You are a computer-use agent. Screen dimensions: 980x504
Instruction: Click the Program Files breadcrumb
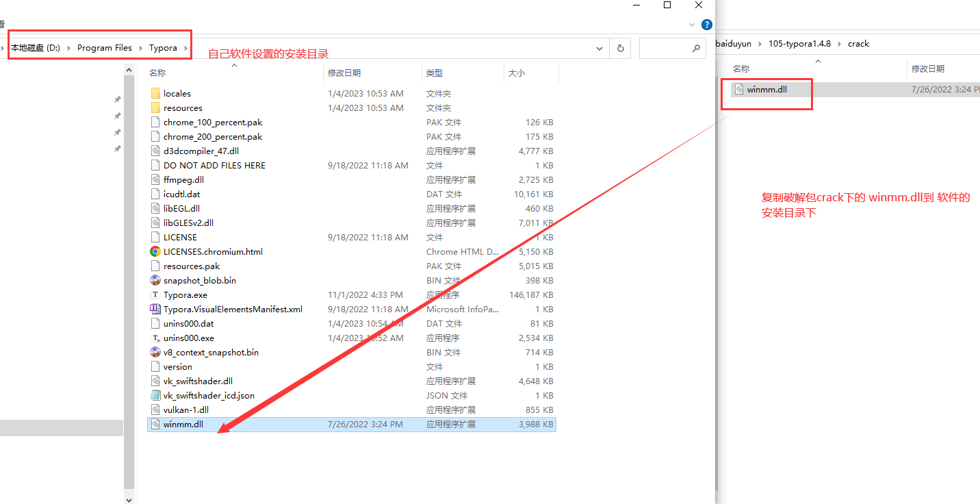tap(105, 48)
